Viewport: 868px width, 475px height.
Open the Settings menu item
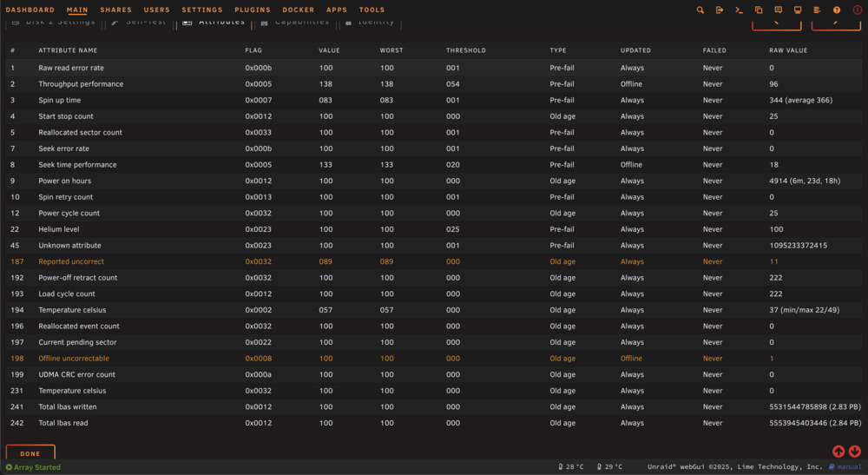point(202,10)
